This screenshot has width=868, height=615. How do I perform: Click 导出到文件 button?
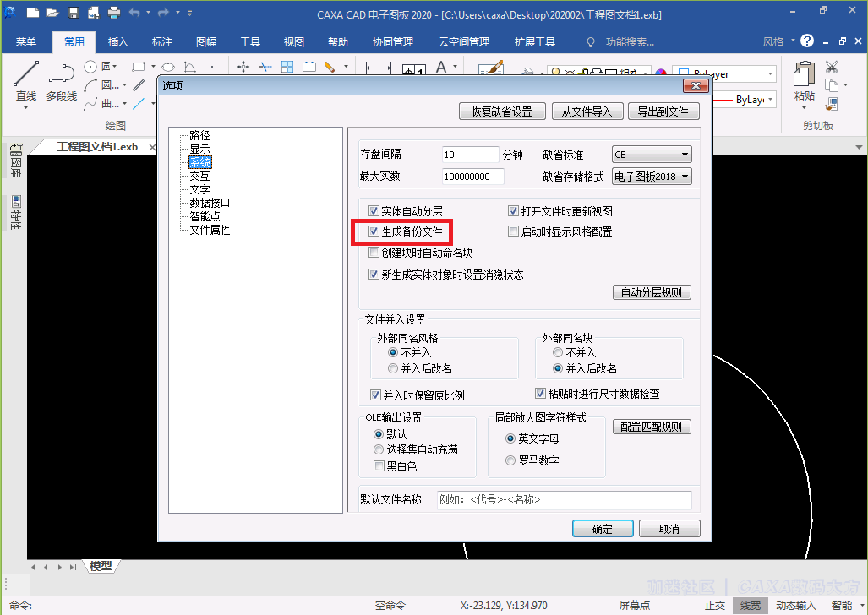[x=663, y=112]
